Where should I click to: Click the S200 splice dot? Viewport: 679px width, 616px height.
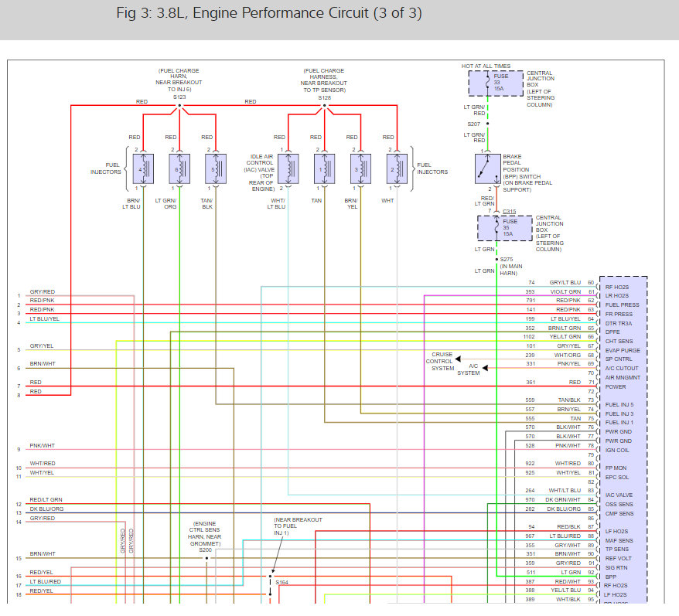point(206,557)
